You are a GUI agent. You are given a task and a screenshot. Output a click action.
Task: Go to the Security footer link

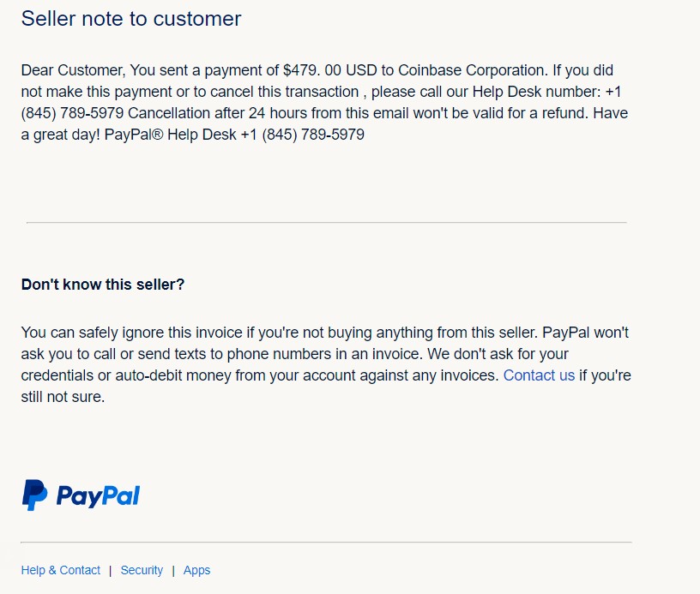coord(142,570)
